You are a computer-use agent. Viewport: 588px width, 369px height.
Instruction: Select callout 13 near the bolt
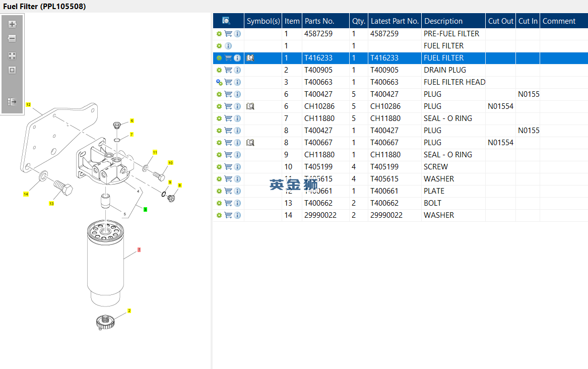click(51, 204)
